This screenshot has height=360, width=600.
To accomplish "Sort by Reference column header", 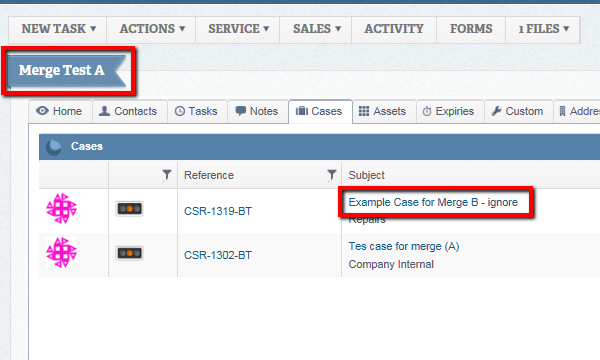I will click(x=209, y=175).
